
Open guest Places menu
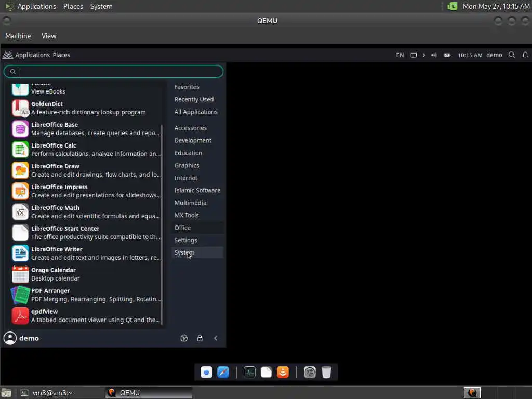tap(61, 55)
